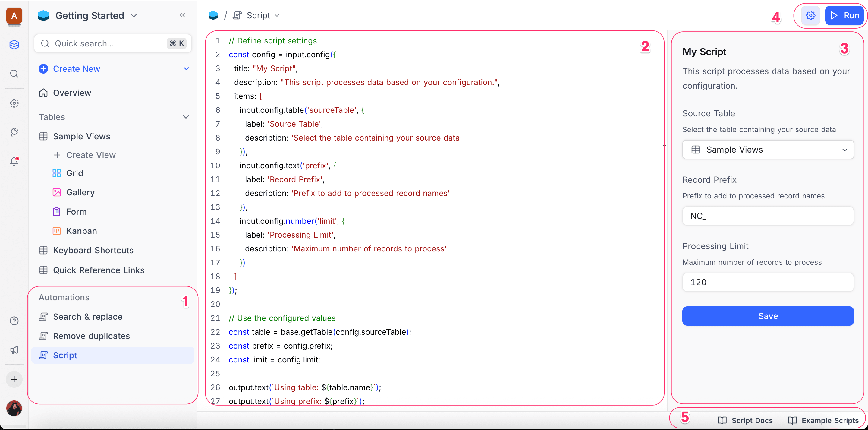Open the search magnifier in left rail
Viewport: 868px width, 430px height.
tap(14, 74)
